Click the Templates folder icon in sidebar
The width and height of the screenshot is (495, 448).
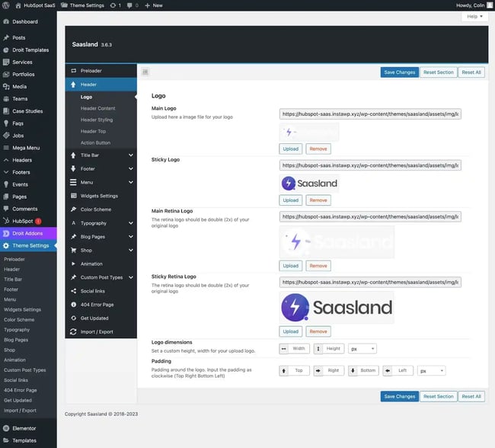pos(6,440)
